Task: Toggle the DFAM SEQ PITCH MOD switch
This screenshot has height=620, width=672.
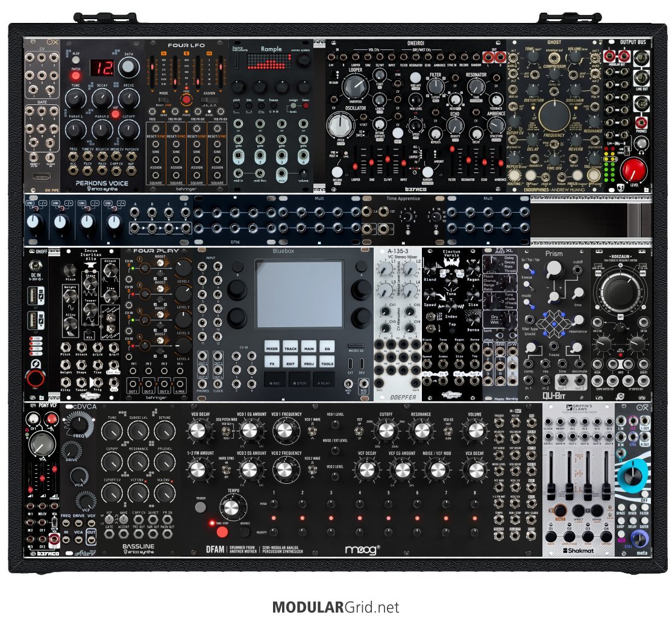Action: (226, 431)
